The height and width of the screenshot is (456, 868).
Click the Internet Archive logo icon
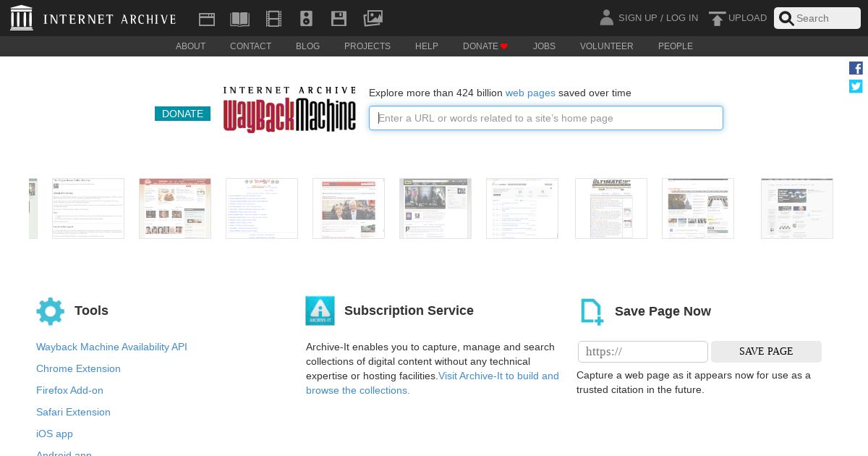22,18
